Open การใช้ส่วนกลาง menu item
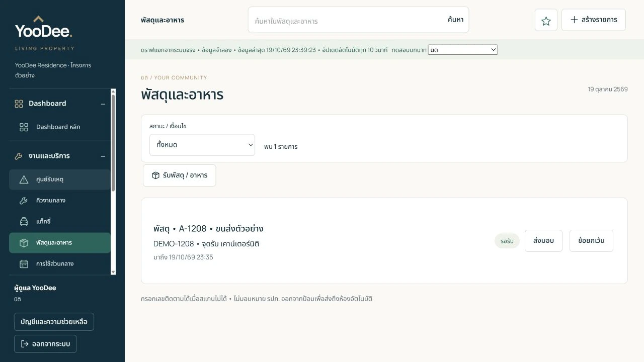644x362 pixels. click(60, 264)
